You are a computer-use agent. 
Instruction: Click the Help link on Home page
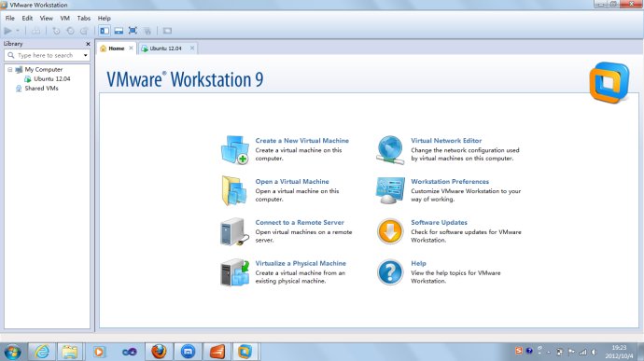(418, 263)
